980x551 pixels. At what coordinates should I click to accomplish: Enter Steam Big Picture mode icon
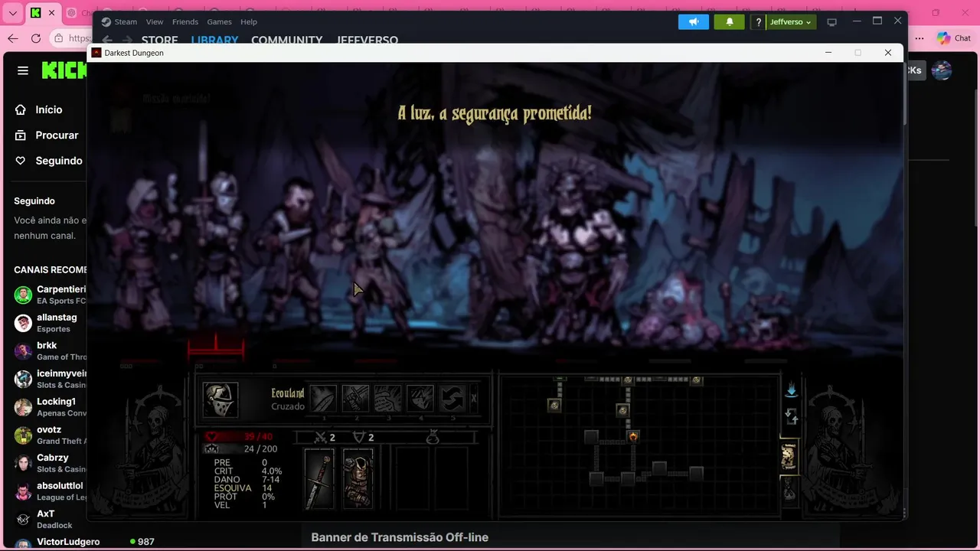point(832,21)
